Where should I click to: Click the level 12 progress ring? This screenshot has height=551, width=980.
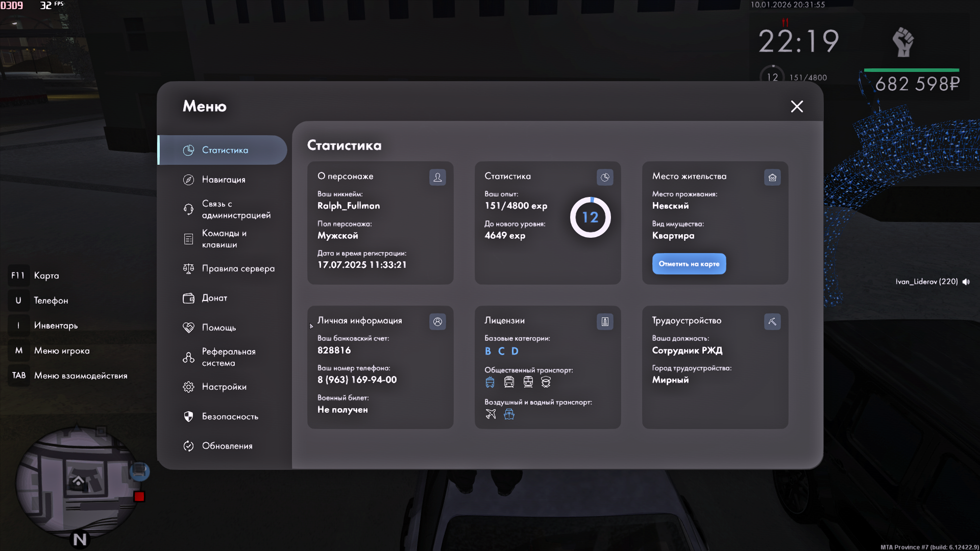(590, 217)
